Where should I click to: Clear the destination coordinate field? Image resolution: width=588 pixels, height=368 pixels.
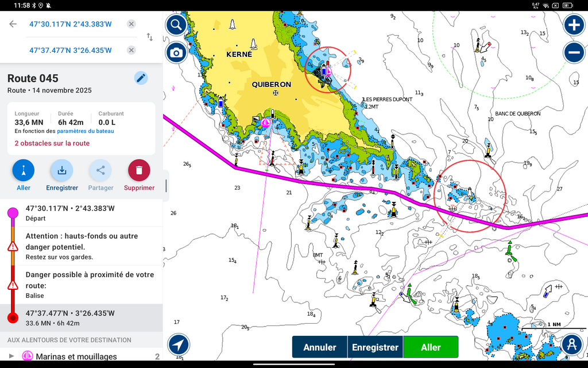tap(131, 50)
